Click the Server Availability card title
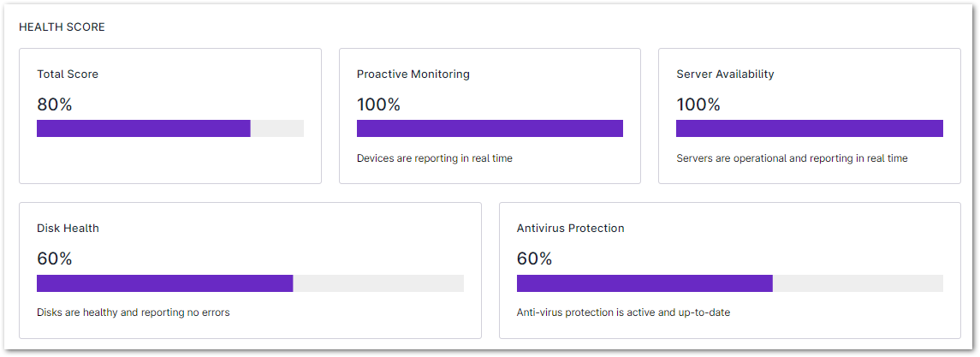The image size is (980, 357). pos(725,74)
